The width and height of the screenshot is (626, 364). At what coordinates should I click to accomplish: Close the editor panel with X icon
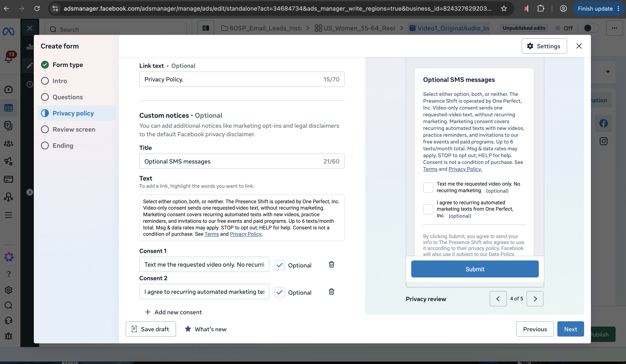tap(30, 28)
